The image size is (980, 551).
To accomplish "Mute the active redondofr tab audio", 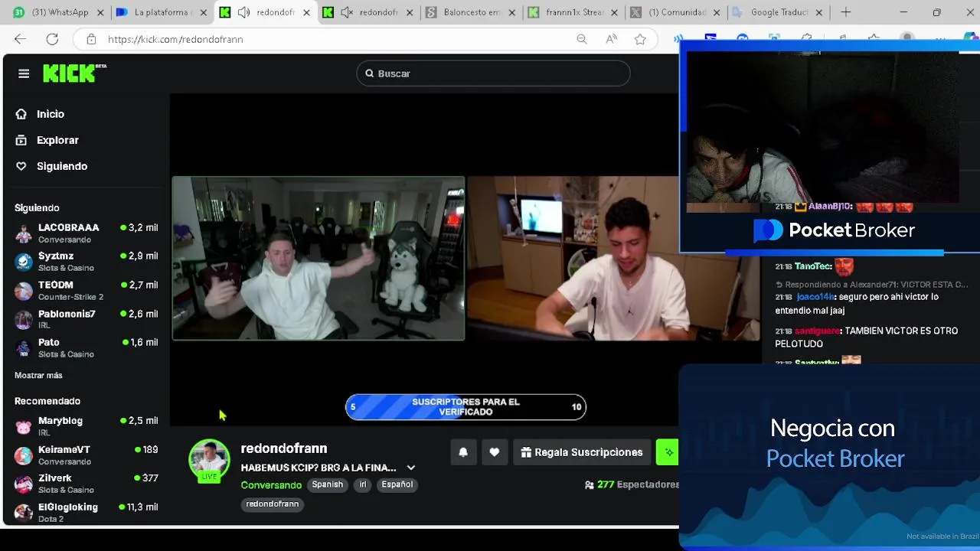I will (243, 12).
